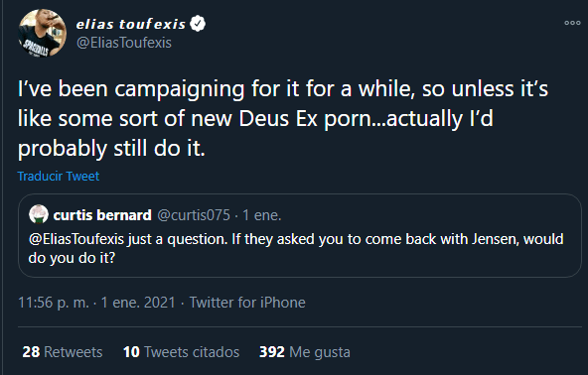Click the @EliasToufexis mention in quoted tweet
This screenshot has width=588, height=375.
(76, 239)
